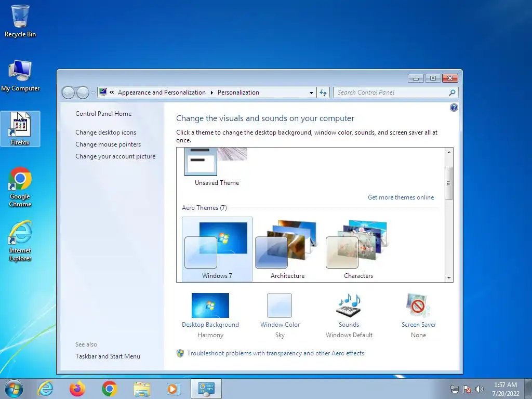
Task: Open Desktop Background settings icon
Action: [210, 305]
